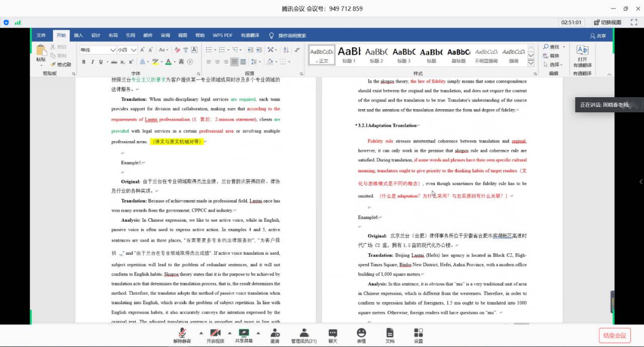Turn on the camera (开启视频)

[x=215, y=335]
